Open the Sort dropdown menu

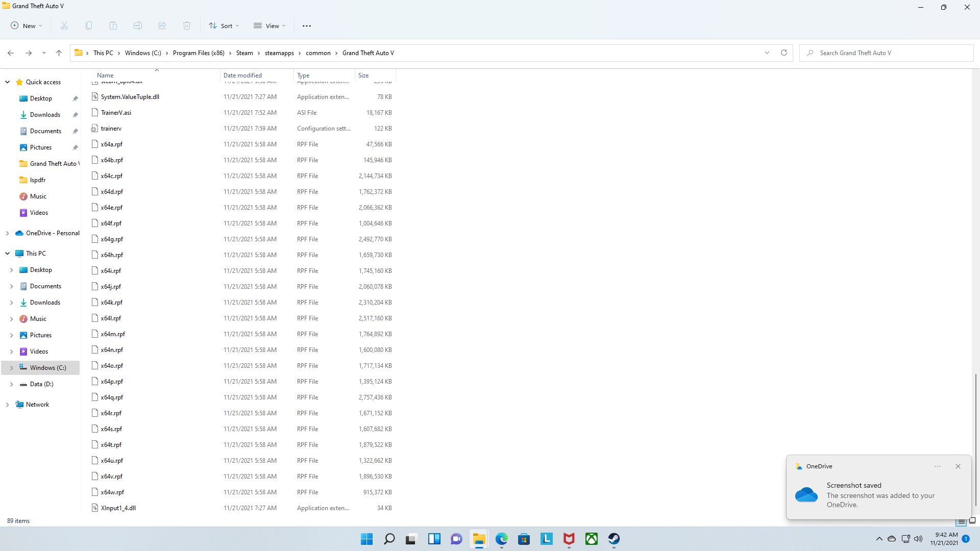tap(224, 26)
